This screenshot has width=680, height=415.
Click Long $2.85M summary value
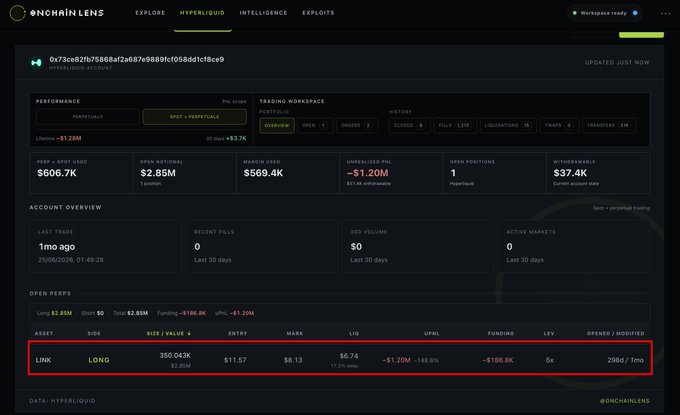pyautogui.click(x=62, y=313)
